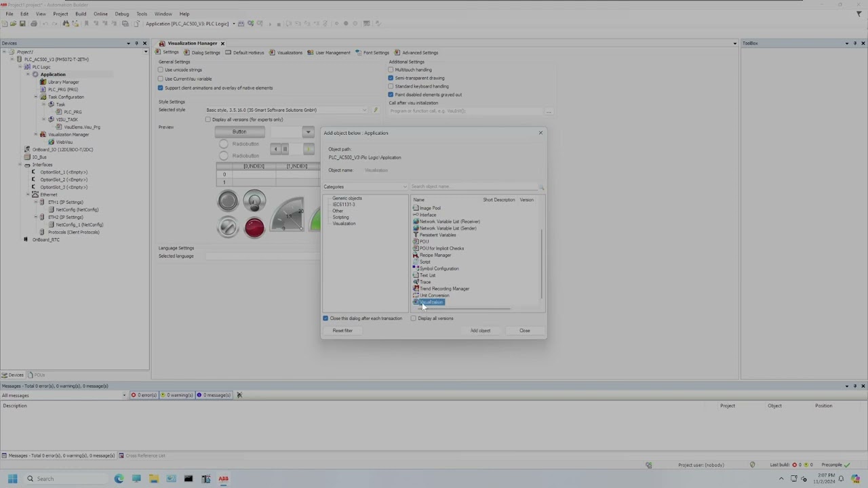Switch to Dialog Settings tab
868x488 pixels.
coord(202,53)
